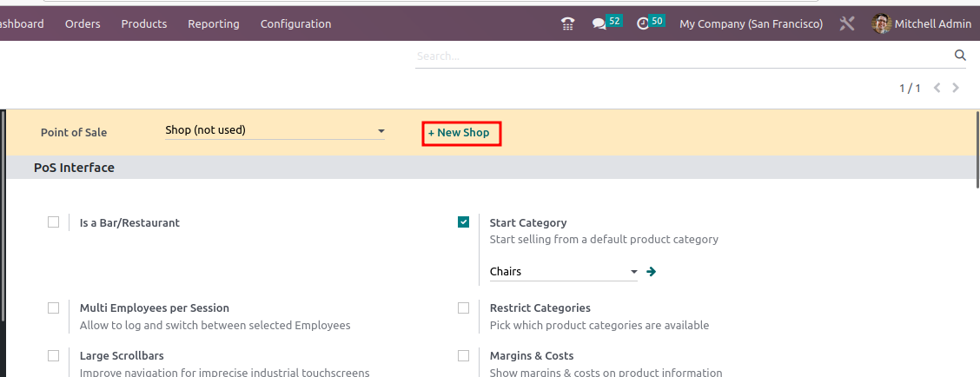This screenshot has width=980, height=377.
Task: Click Mitchell Admin's avatar picture
Action: pos(881,24)
